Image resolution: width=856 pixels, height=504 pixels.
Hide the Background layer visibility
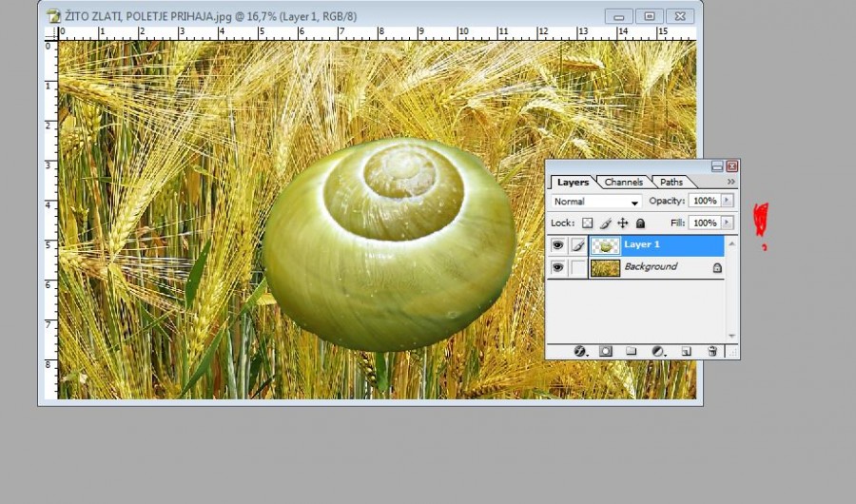pyautogui.click(x=558, y=268)
